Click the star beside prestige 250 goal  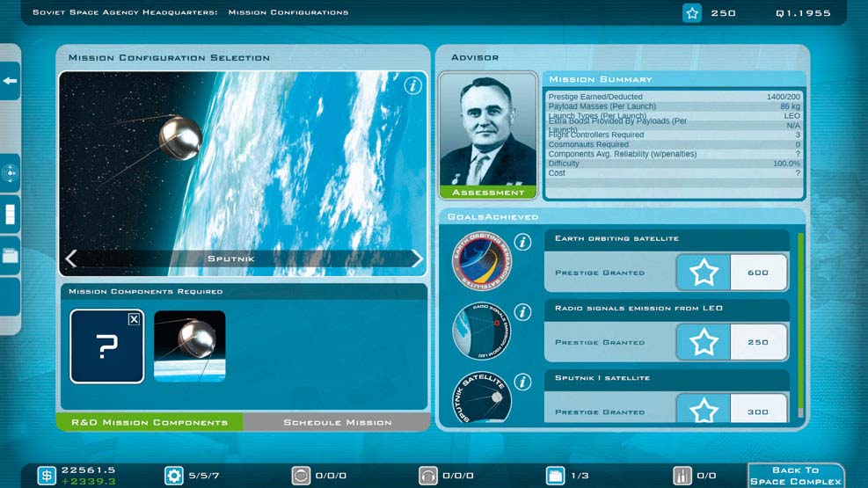pyautogui.click(x=704, y=342)
